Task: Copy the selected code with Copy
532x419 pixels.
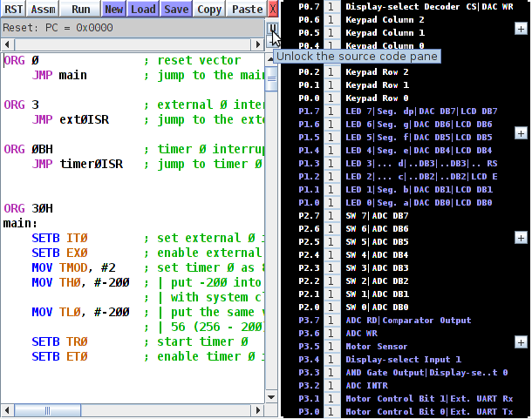Action: pyautogui.click(x=209, y=9)
